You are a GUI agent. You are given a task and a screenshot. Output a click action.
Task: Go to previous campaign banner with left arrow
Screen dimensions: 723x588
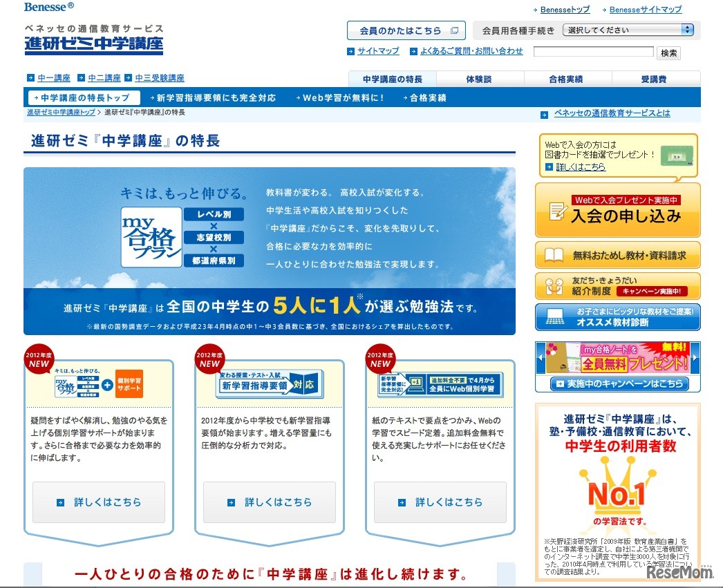pos(541,358)
